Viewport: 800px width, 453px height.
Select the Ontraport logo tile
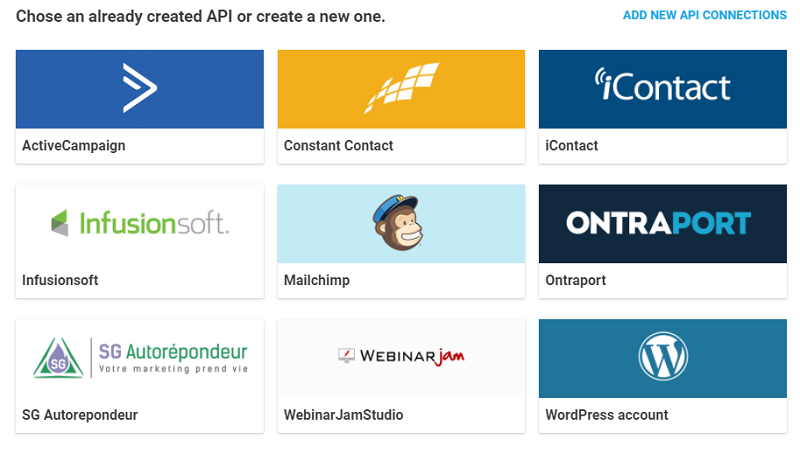[663, 224]
